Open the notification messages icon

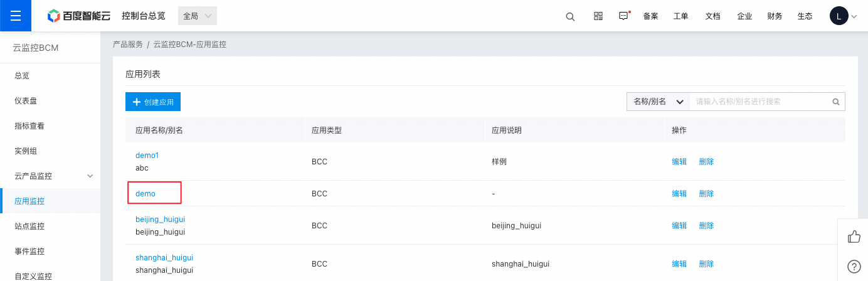click(x=623, y=16)
